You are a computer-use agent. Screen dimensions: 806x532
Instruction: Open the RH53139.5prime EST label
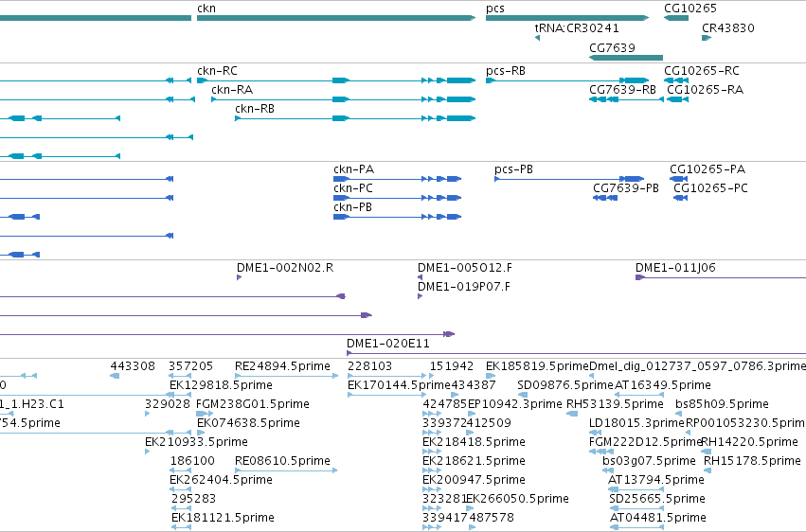point(615,404)
